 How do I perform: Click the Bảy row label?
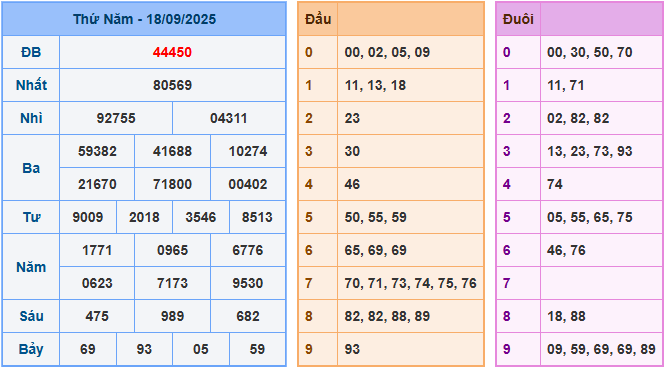pos(31,349)
